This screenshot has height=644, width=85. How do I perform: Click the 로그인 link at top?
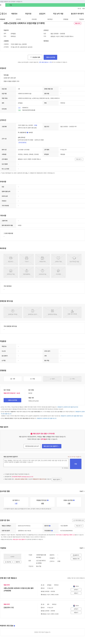click(79, 9)
